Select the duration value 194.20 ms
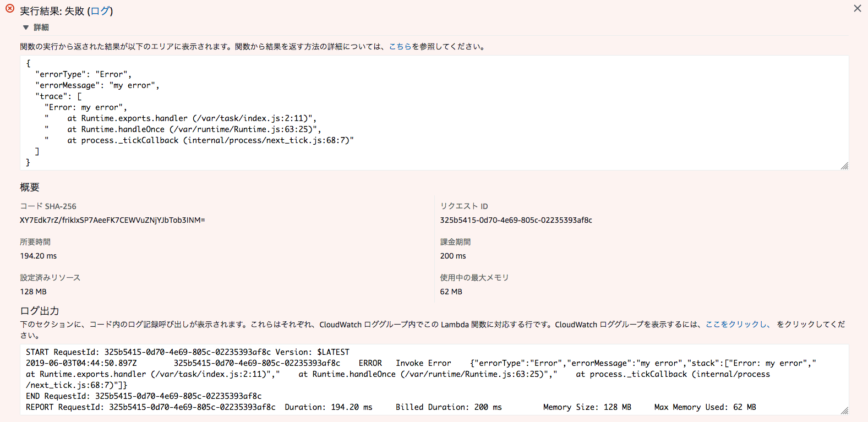The height and width of the screenshot is (422, 868). coord(39,256)
